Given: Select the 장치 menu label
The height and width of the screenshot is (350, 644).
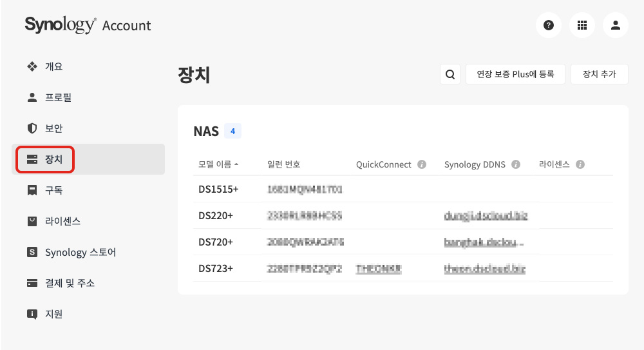Looking at the screenshot, I should pyautogui.click(x=54, y=159).
